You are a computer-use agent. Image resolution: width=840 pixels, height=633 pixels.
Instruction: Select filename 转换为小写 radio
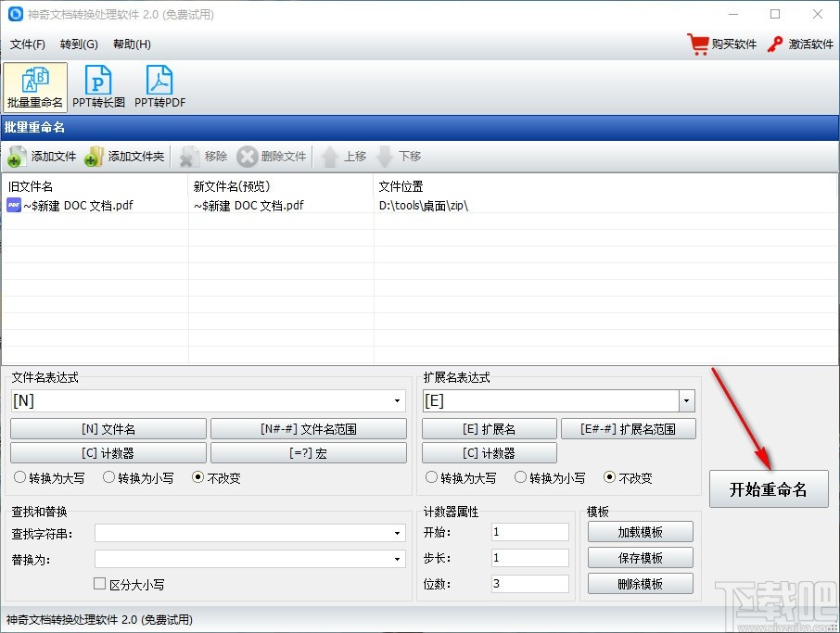pyautogui.click(x=108, y=477)
